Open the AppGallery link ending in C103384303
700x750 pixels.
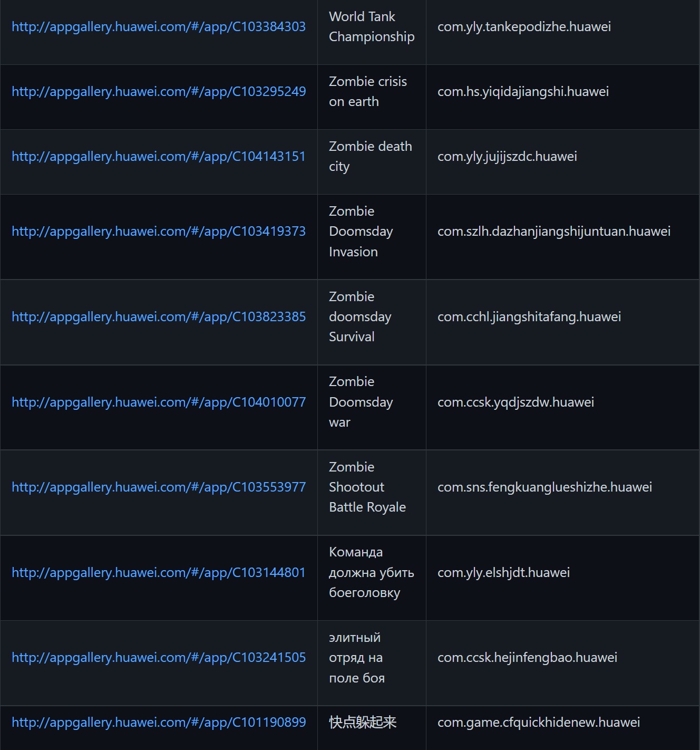pos(159,27)
